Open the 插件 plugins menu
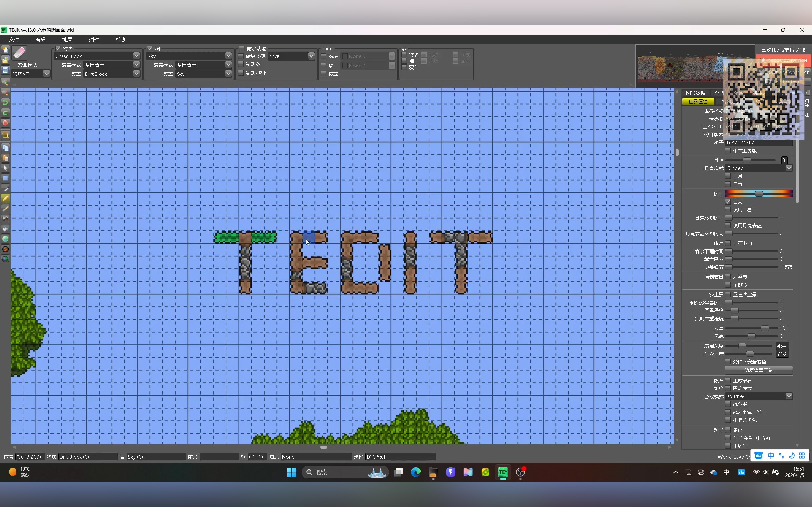The image size is (812, 507). [x=94, y=39]
